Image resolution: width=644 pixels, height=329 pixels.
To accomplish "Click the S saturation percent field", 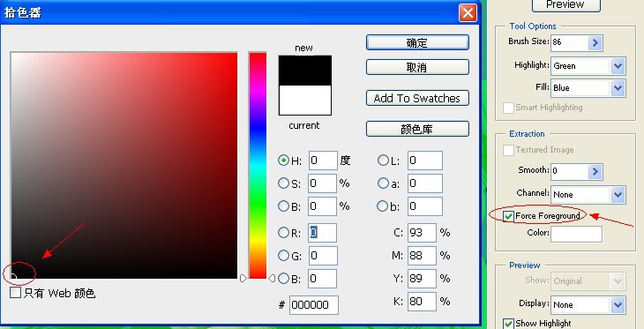I will (322, 183).
